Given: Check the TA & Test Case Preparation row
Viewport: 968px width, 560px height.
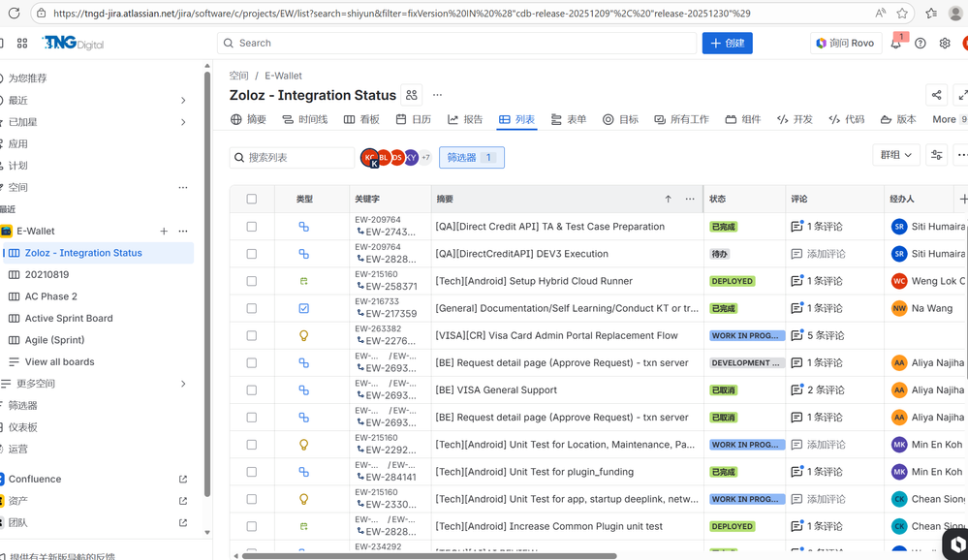Looking at the screenshot, I should coord(251,227).
